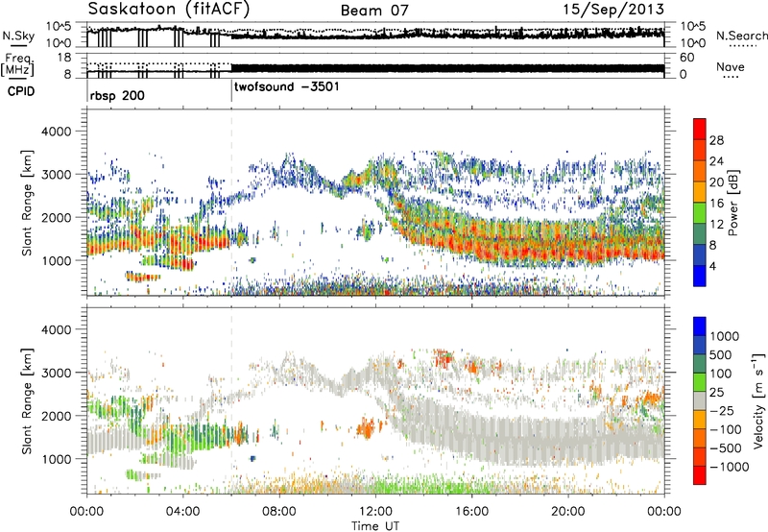The width and height of the screenshot is (768, 532).
Task: Click the '1000' tick on the Velocity scale
Action: coord(724,336)
